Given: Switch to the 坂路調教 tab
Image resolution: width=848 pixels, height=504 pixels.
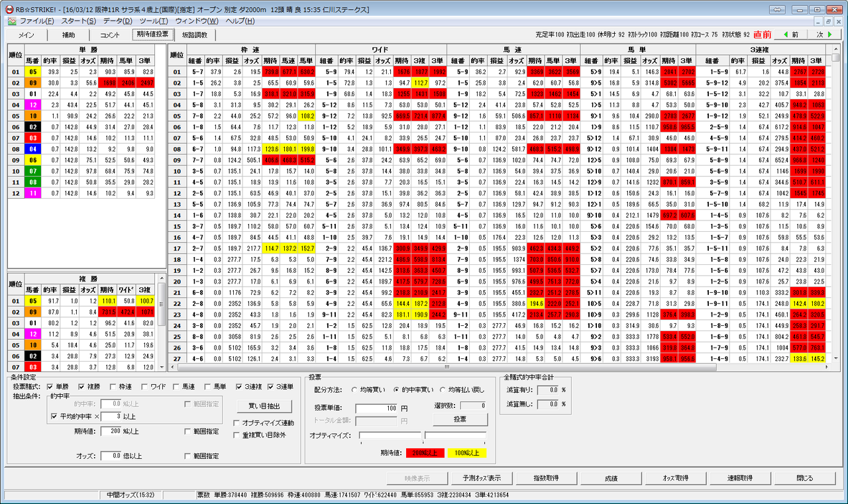Looking at the screenshot, I should coord(195,35).
